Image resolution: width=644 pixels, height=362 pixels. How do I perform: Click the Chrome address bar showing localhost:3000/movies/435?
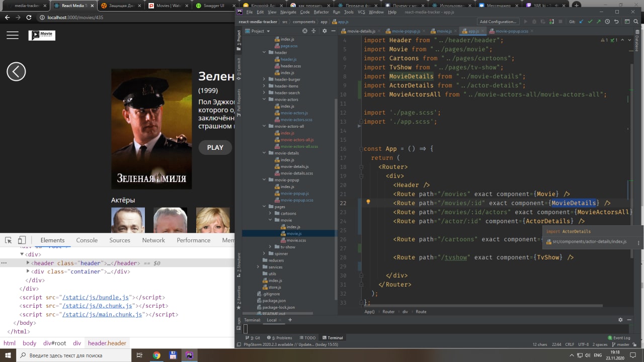click(136, 18)
